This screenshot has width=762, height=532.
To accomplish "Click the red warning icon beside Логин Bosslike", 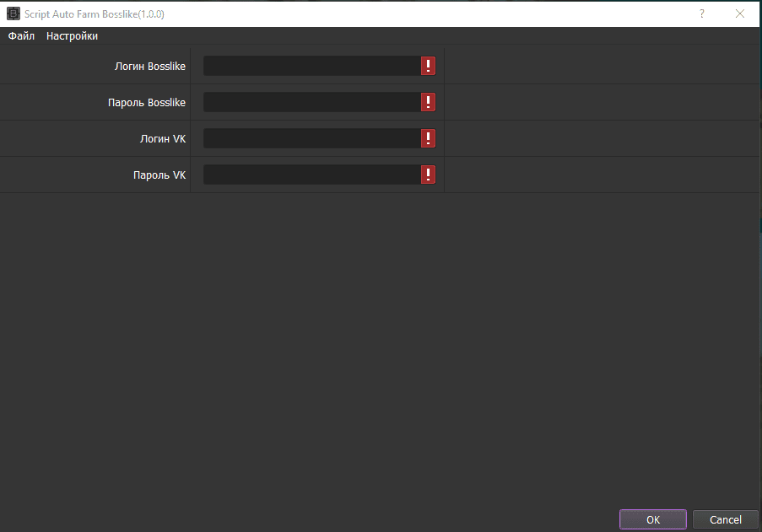I will pos(429,67).
